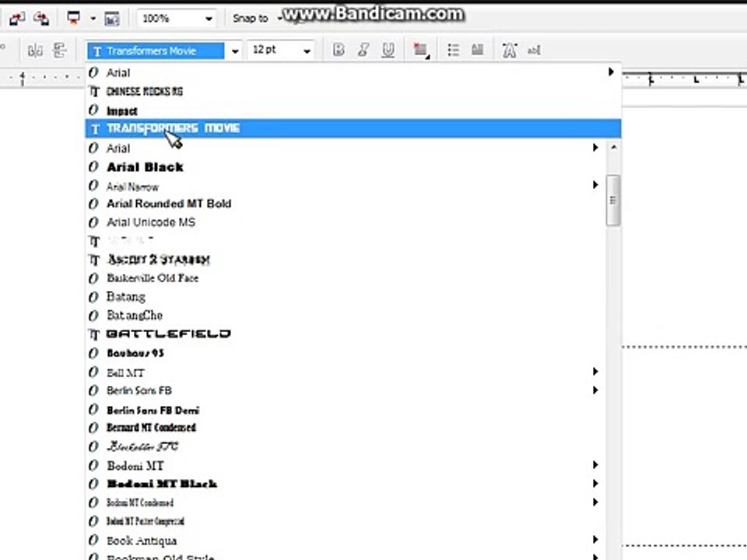Select the recent font Arial at list top

[x=353, y=72]
